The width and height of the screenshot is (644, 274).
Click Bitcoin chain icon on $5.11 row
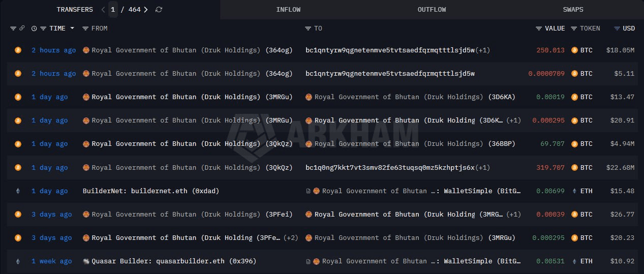tap(18, 74)
